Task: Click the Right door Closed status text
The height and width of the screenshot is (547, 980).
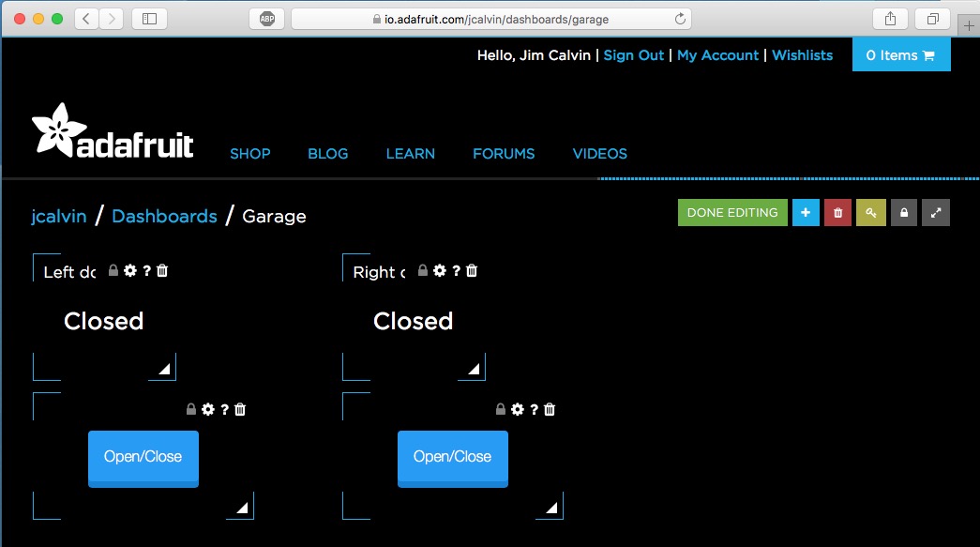Action: [414, 321]
